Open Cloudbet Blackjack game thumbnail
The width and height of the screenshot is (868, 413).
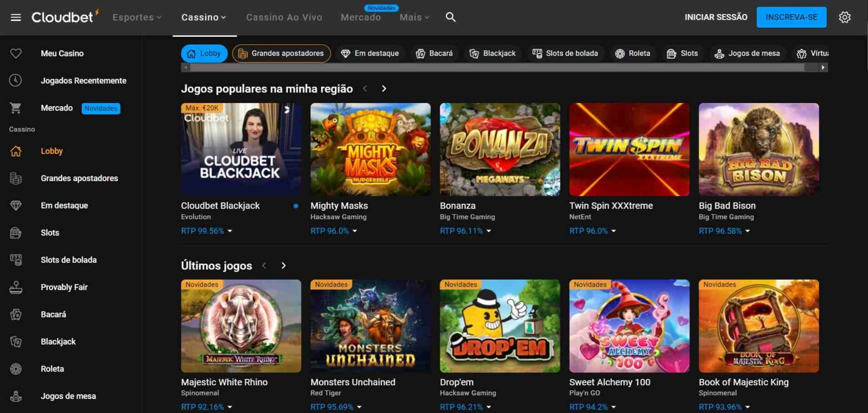[x=241, y=149]
